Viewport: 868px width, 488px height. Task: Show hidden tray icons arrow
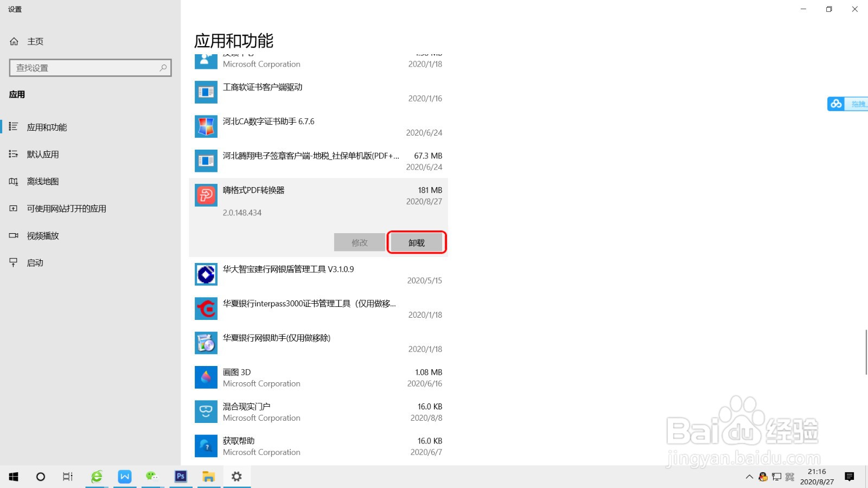pos(749,477)
